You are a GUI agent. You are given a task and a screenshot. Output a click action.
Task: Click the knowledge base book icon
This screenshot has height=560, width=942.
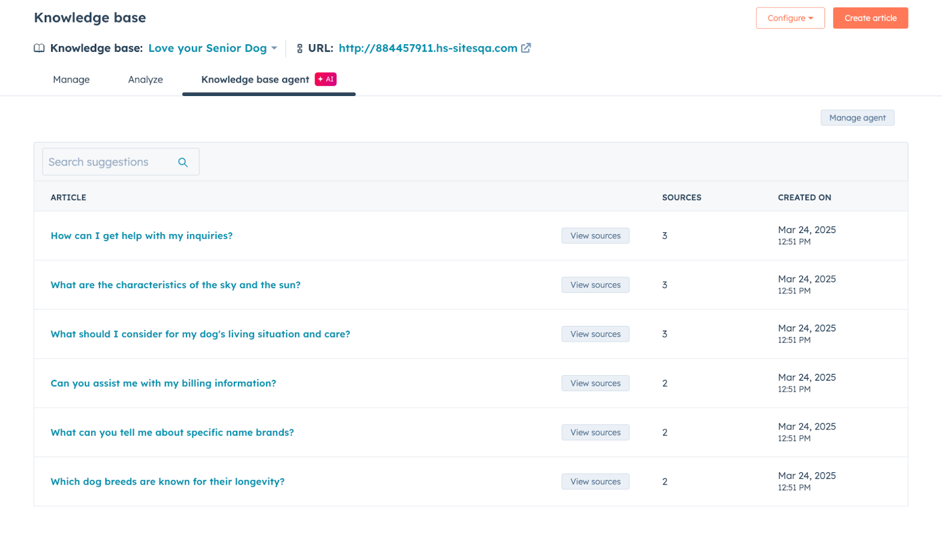(x=39, y=48)
